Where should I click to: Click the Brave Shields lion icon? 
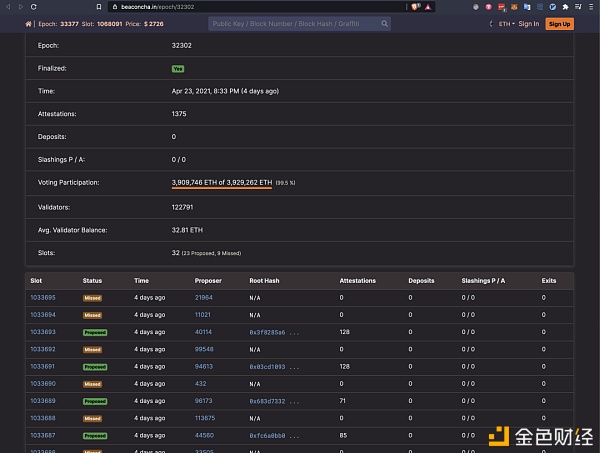coord(415,6)
